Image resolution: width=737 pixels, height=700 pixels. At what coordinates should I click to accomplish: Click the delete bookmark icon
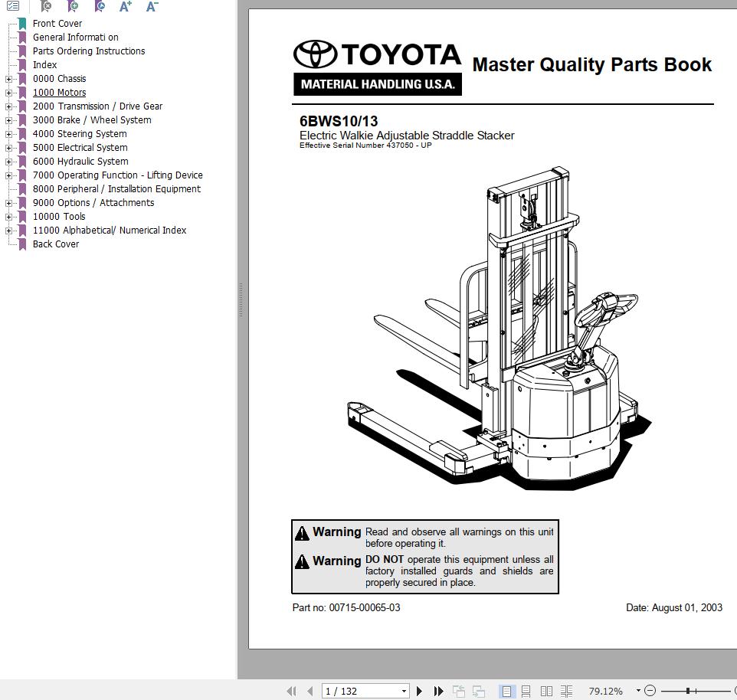pos(44,6)
